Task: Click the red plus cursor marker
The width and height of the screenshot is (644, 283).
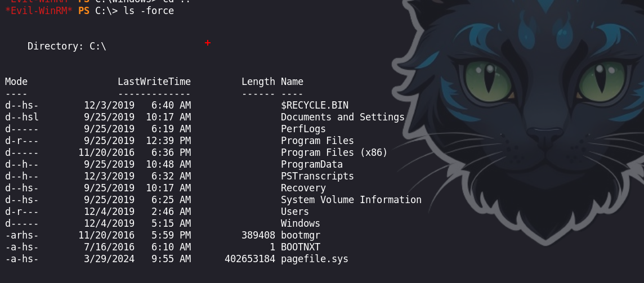Action: (208, 43)
